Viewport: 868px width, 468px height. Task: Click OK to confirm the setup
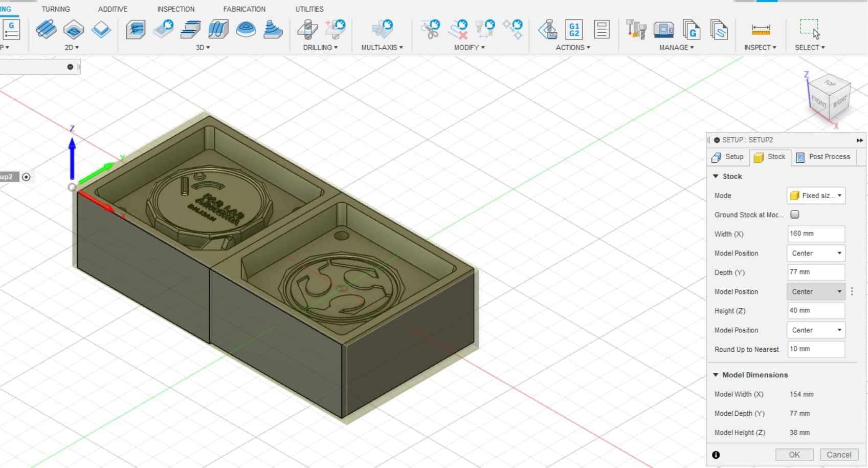[x=794, y=455]
